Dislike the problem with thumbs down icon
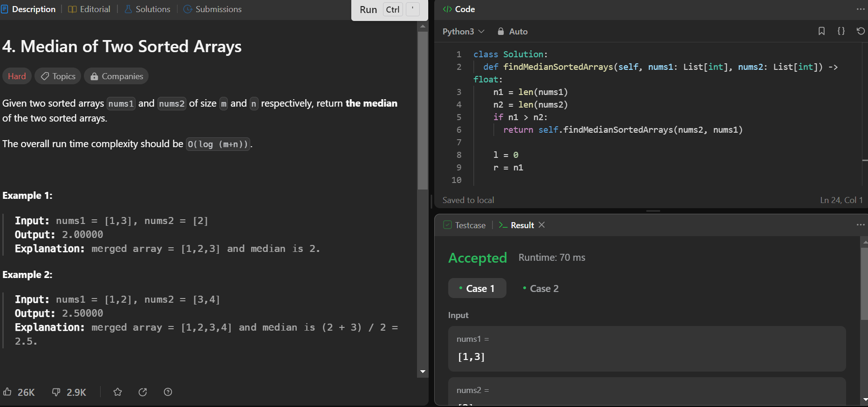 tap(56, 392)
